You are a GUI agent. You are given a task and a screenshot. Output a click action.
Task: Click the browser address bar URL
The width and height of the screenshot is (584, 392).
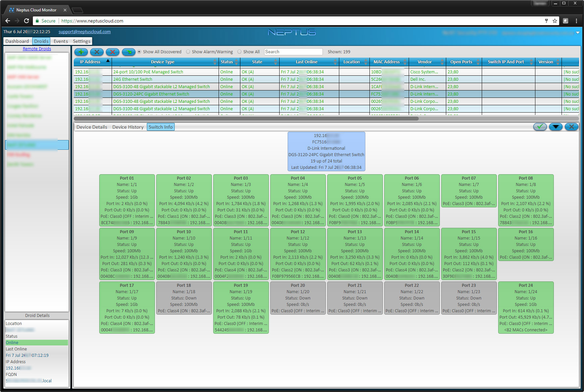point(92,21)
